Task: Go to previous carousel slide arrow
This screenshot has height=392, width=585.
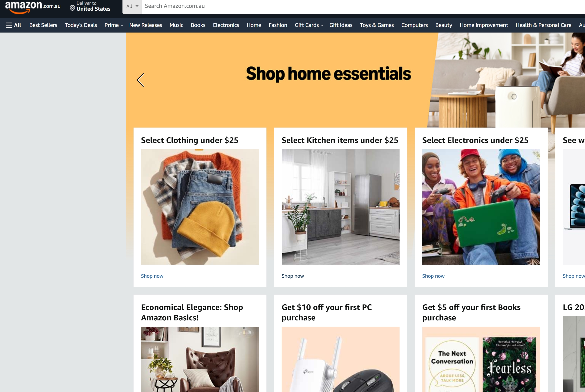Action: [x=141, y=80]
